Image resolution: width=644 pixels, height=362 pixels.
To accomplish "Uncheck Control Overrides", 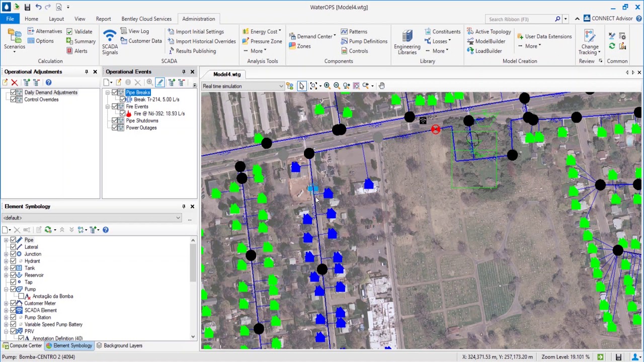I will click(14, 100).
